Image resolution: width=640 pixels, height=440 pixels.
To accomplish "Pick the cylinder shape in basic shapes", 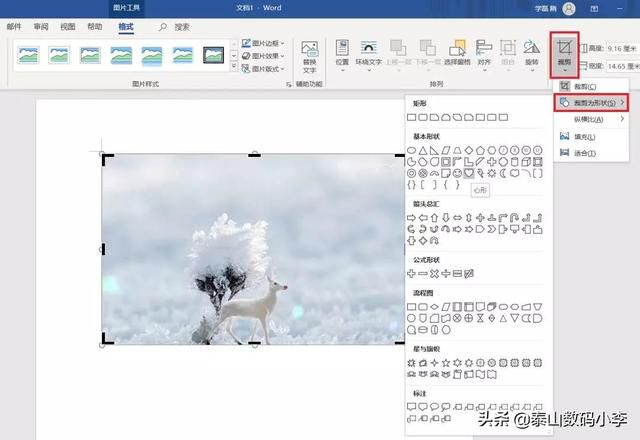I will coord(515,162).
